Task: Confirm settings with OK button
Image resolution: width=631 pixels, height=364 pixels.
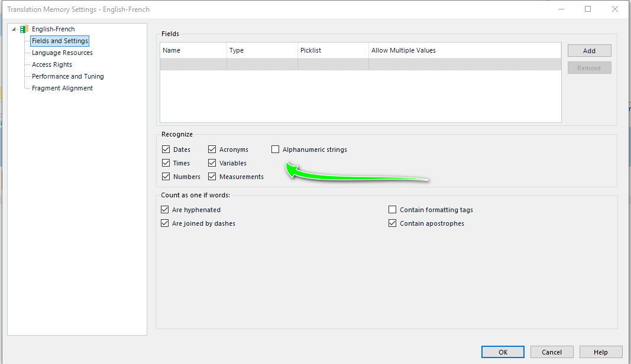Action: coord(503,352)
